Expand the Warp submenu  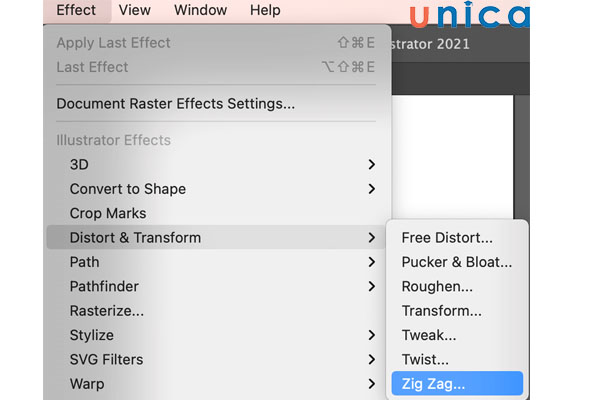pyautogui.click(x=86, y=384)
